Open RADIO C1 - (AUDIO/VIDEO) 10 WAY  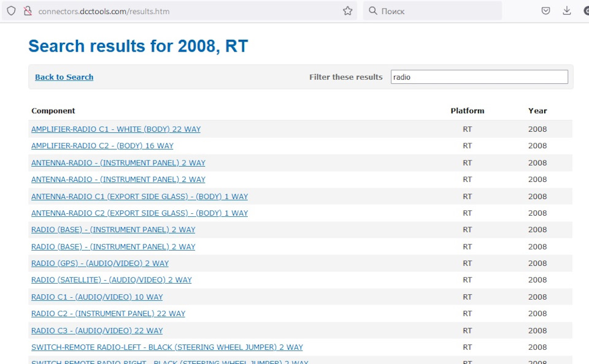coord(97,297)
